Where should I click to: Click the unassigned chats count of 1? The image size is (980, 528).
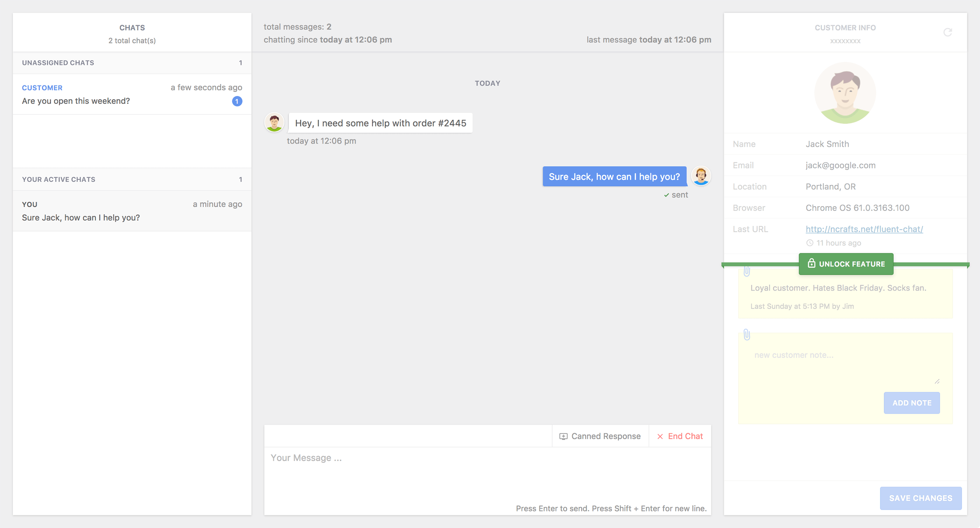point(240,63)
